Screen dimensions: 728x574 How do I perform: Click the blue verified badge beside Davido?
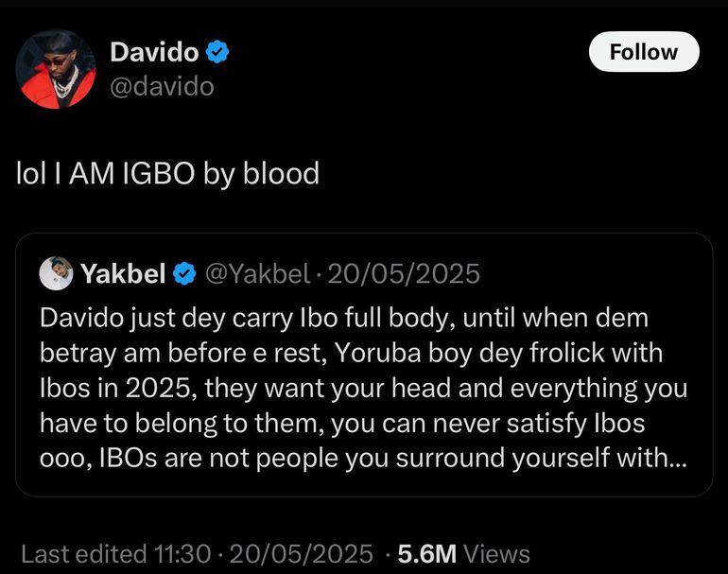click(x=218, y=53)
